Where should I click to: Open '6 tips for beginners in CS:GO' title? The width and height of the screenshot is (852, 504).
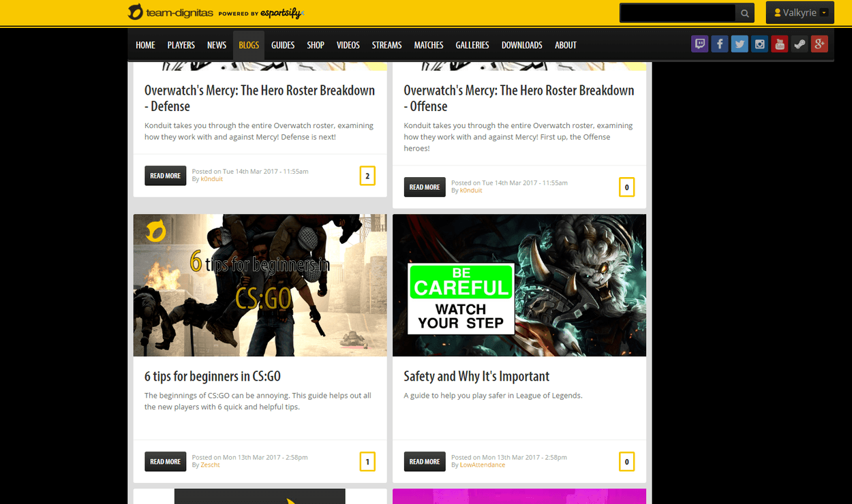point(213,376)
